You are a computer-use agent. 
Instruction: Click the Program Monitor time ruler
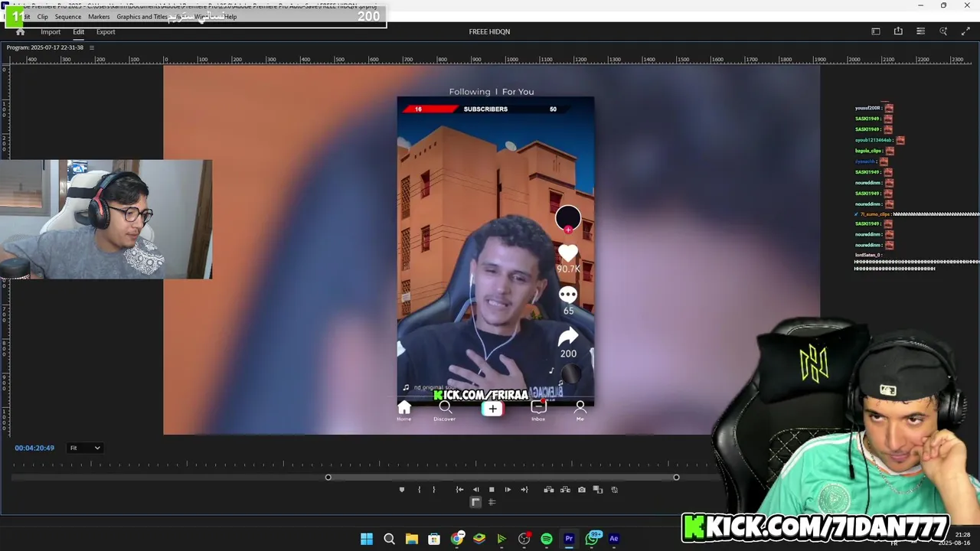tap(364, 464)
